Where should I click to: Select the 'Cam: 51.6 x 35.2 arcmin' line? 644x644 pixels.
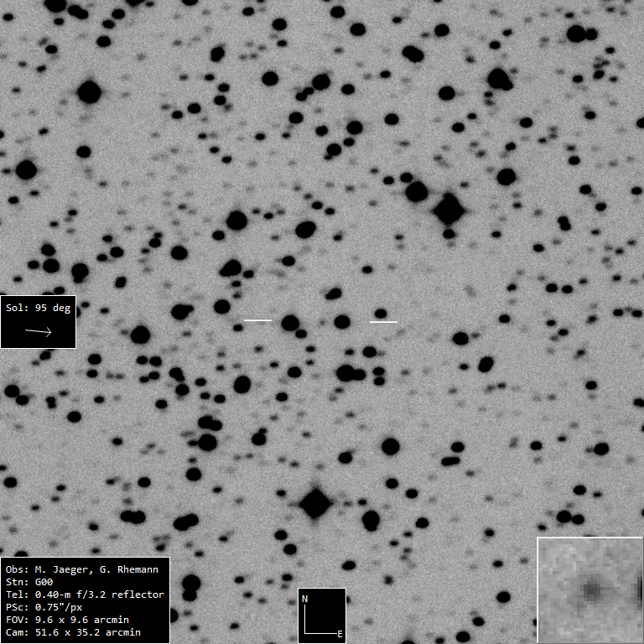72,632
